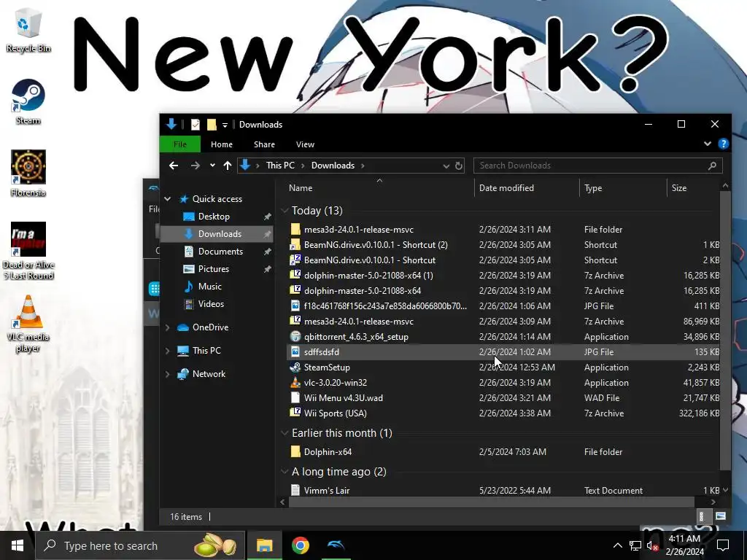Image resolution: width=747 pixels, height=560 pixels.
Task: Click the Properties quick access toolbar icon
Action: point(196,125)
